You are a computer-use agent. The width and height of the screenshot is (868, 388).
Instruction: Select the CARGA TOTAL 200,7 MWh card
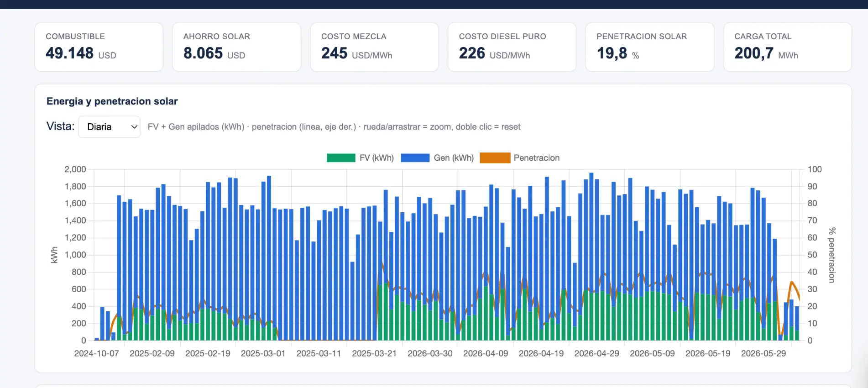pyautogui.click(x=788, y=47)
